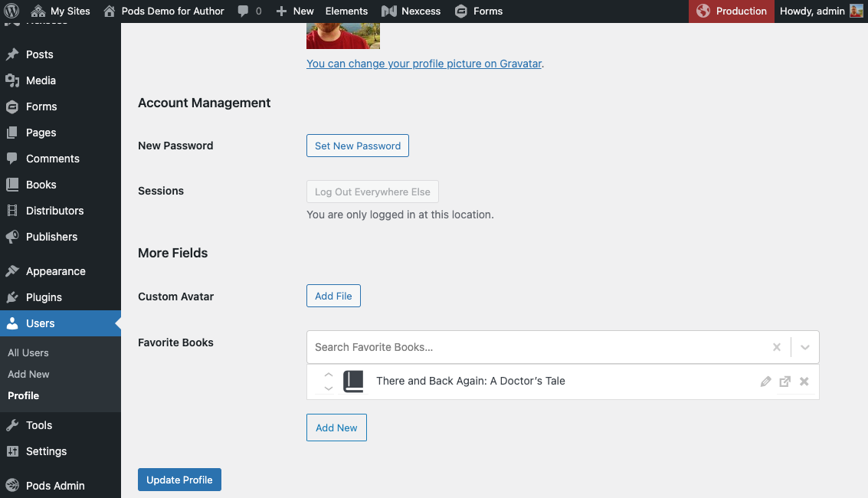
Task: Expand the Favorite Books selection dropdown
Action: [x=804, y=346]
